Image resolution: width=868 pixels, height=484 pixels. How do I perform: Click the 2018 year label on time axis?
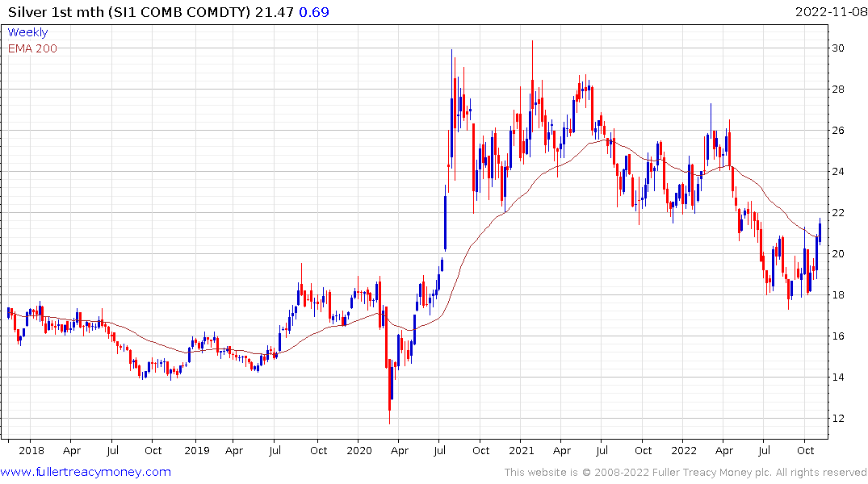point(31,450)
